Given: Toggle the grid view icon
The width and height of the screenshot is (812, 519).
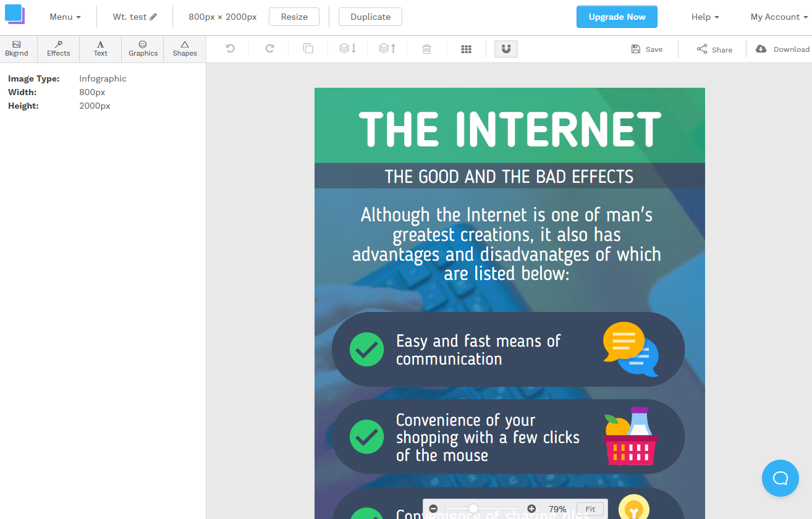Looking at the screenshot, I should [x=467, y=49].
